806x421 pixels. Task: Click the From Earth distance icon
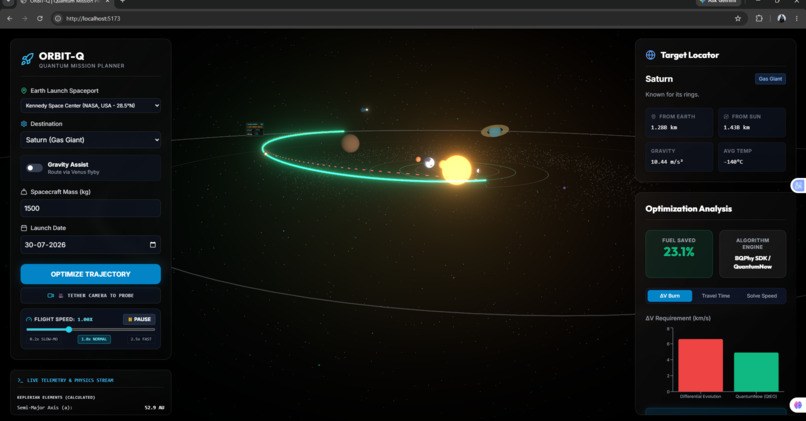coord(653,117)
